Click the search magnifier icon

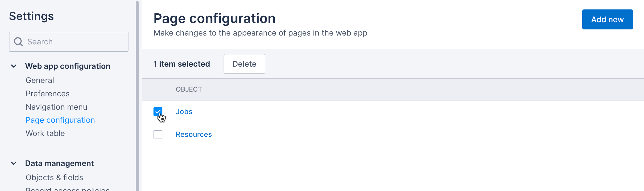point(18,41)
